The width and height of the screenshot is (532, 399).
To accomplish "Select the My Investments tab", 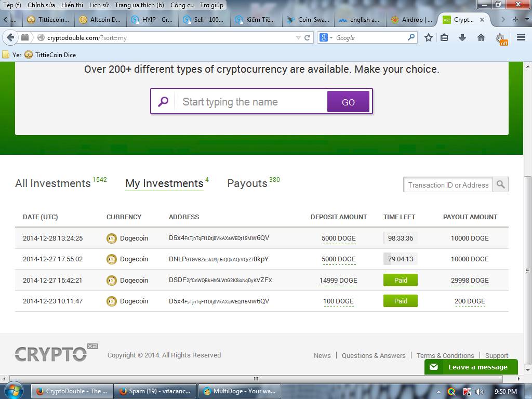I will 164,183.
